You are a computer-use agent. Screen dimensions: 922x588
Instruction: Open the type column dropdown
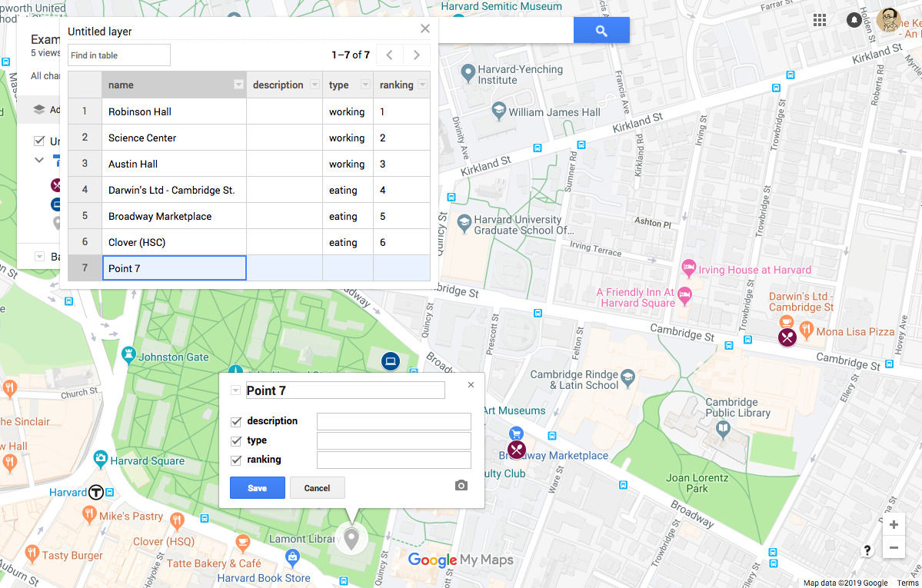click(365, 85)
